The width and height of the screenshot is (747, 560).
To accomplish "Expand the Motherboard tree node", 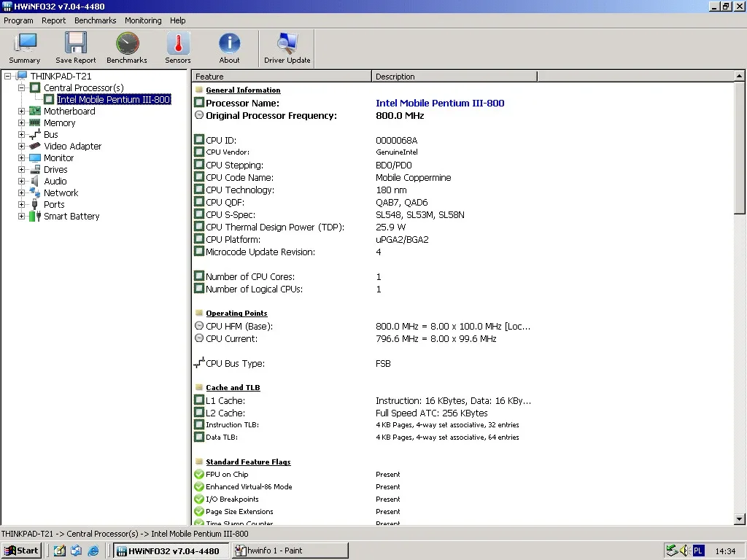I will pos(21,111).
